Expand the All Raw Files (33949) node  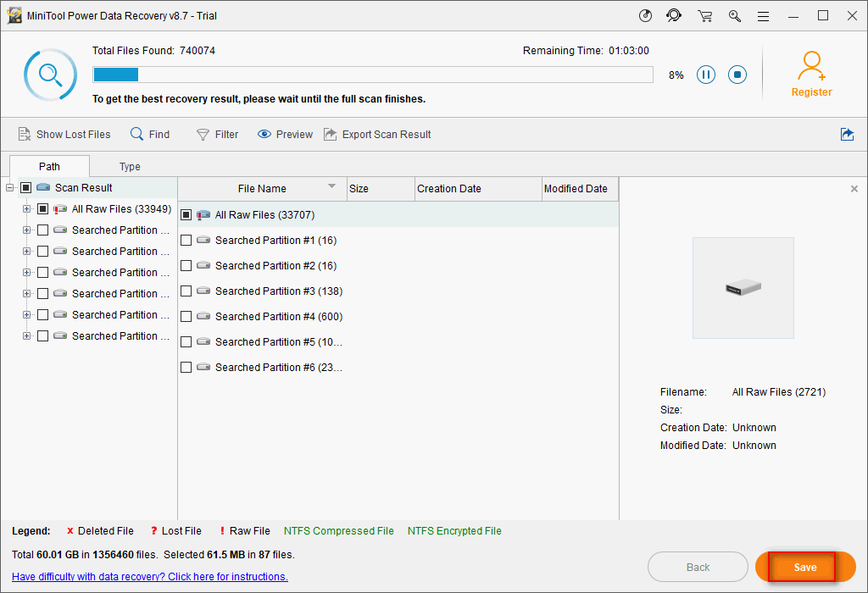coord(26,209)
